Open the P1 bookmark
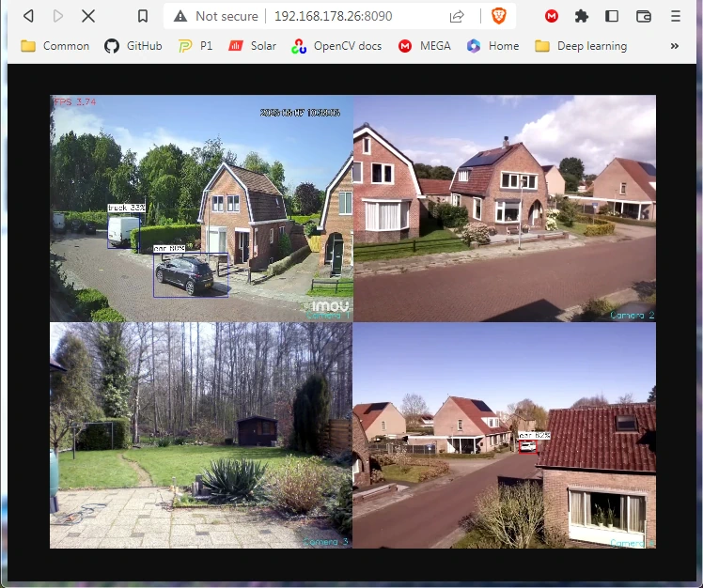The width and height of the screenshot is (703, 588). 195,46
